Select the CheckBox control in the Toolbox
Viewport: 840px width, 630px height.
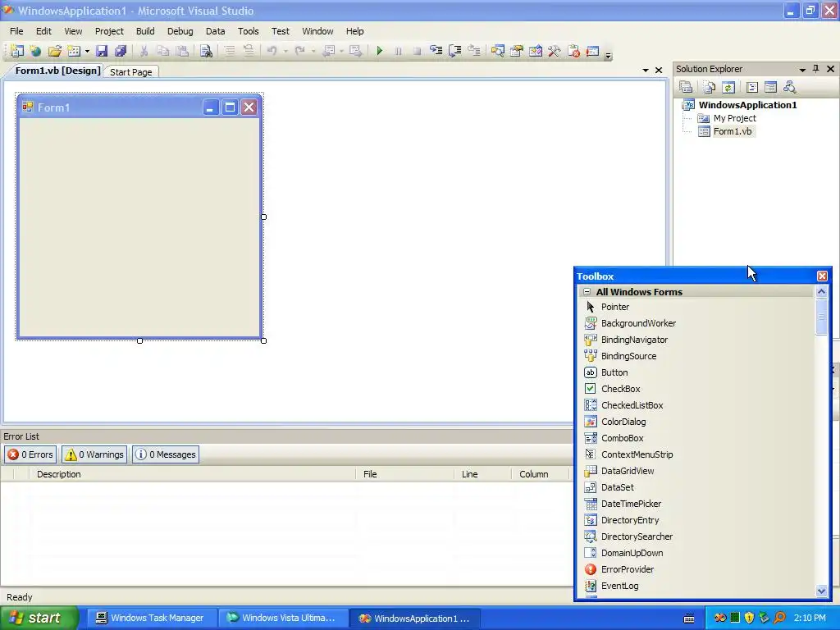[x=697, y=389]
